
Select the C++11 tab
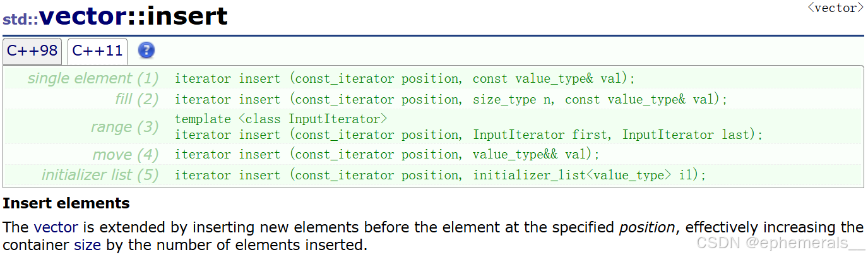click(x=97, y=51)
